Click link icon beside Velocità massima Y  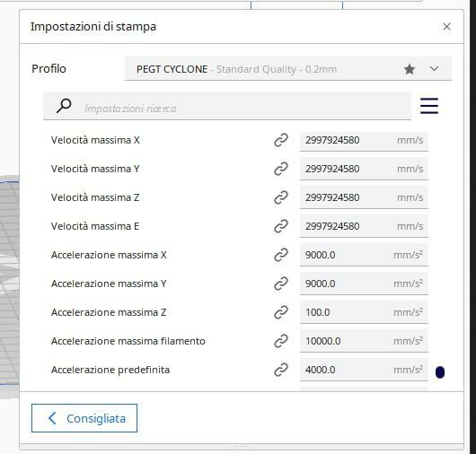coord(281,169)
